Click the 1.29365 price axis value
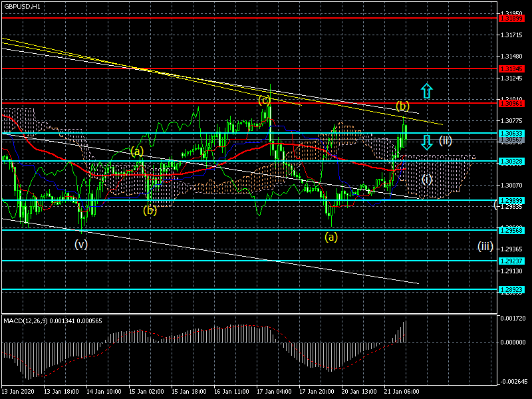Image resolution: width=532 pixels, height=399 pixels. [x=511, y=249]
